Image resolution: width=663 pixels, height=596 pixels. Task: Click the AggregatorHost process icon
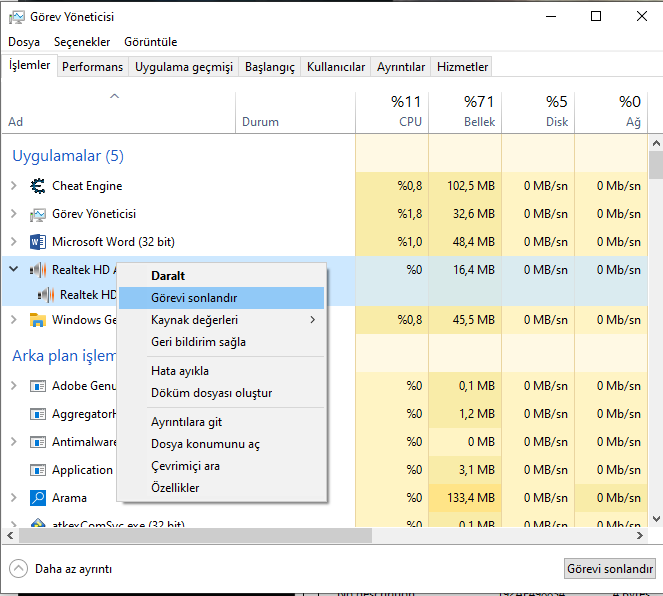(38, 414)
